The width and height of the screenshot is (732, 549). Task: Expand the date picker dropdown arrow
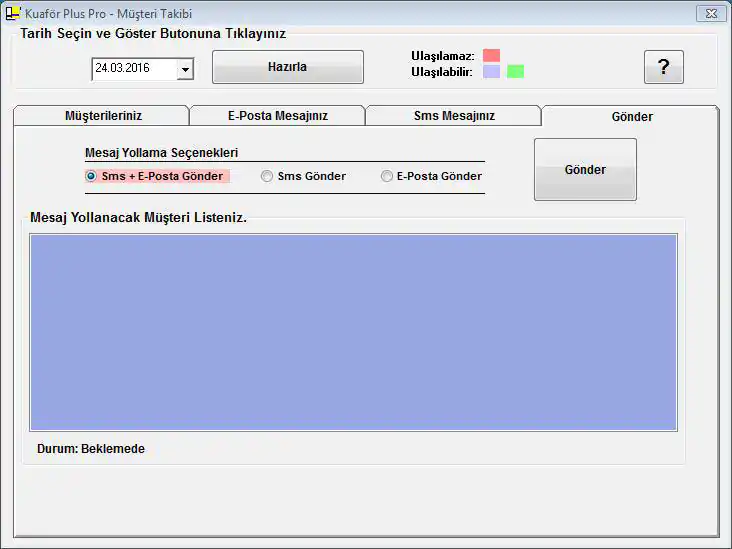(x=185, y=70)
